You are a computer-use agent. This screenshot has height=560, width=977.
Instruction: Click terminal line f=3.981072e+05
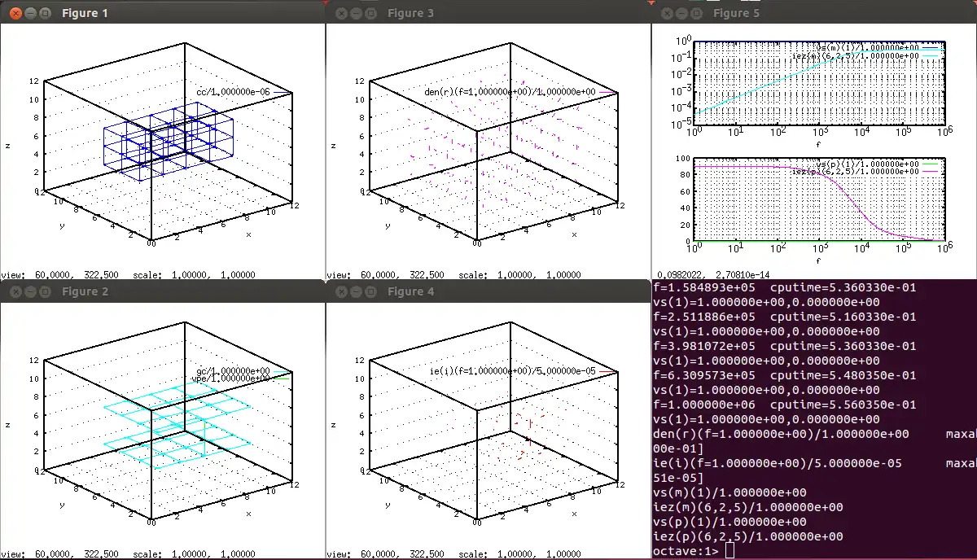pyautogui.click(x=785, y=346)
